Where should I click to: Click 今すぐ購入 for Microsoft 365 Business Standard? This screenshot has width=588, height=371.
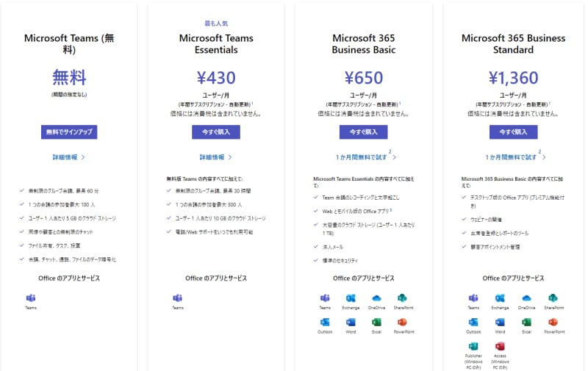click(x=513, y=132)
